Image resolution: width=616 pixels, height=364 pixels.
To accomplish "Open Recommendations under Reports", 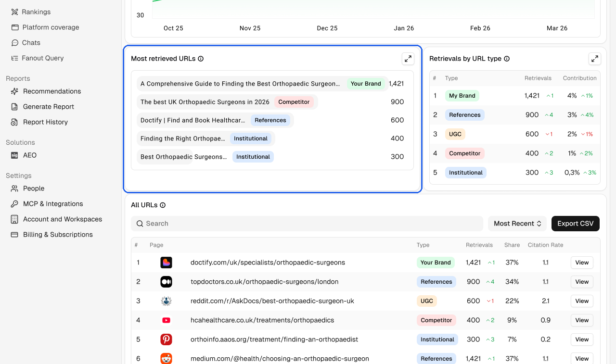I will click(46, 91).
